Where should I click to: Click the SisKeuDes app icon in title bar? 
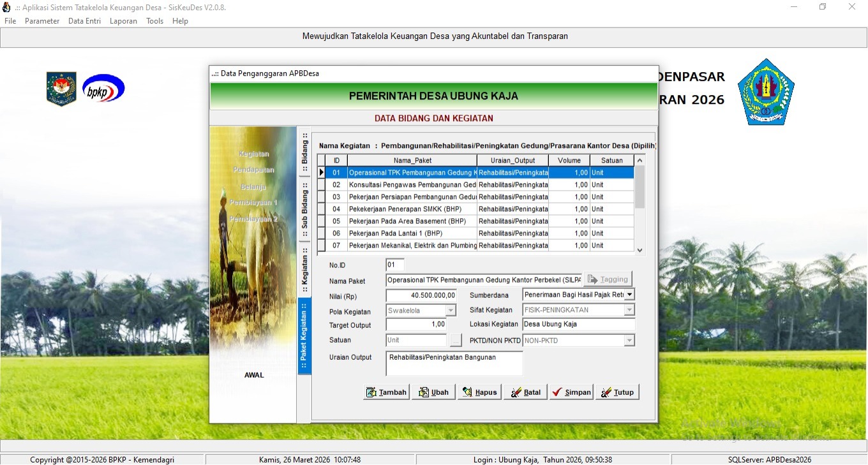tap(7, 7)
